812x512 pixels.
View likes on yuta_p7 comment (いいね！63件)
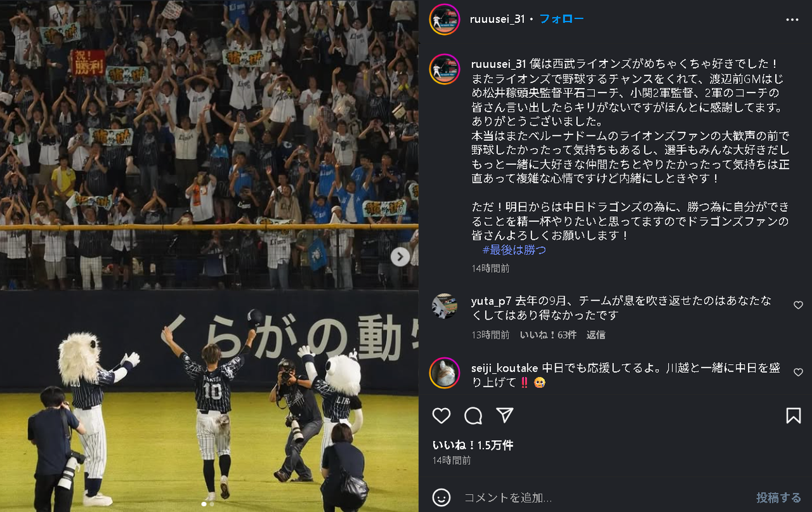(548, 334)
